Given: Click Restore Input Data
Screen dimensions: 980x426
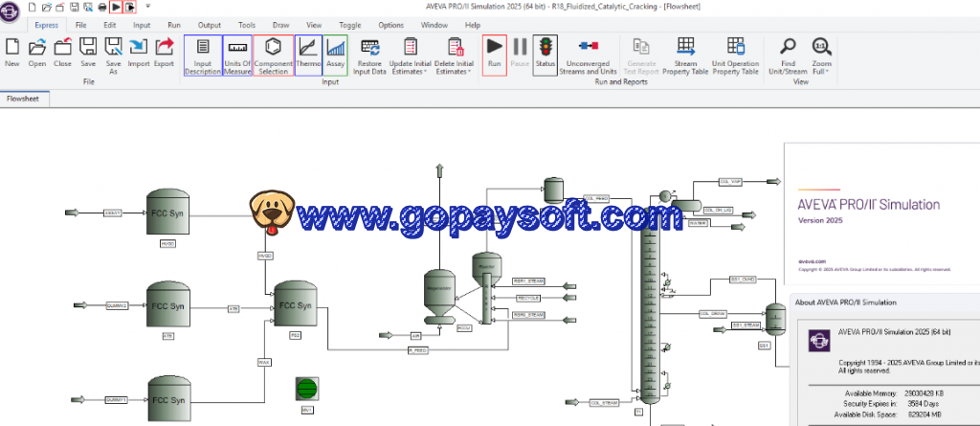Looking at the screenshot, I should [370, 56].
